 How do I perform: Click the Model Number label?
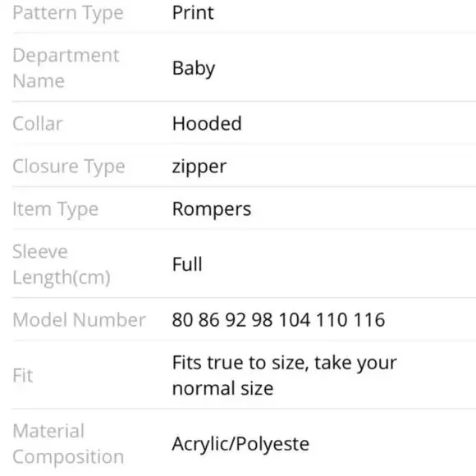pyautogui.click(x=80, y=320)
